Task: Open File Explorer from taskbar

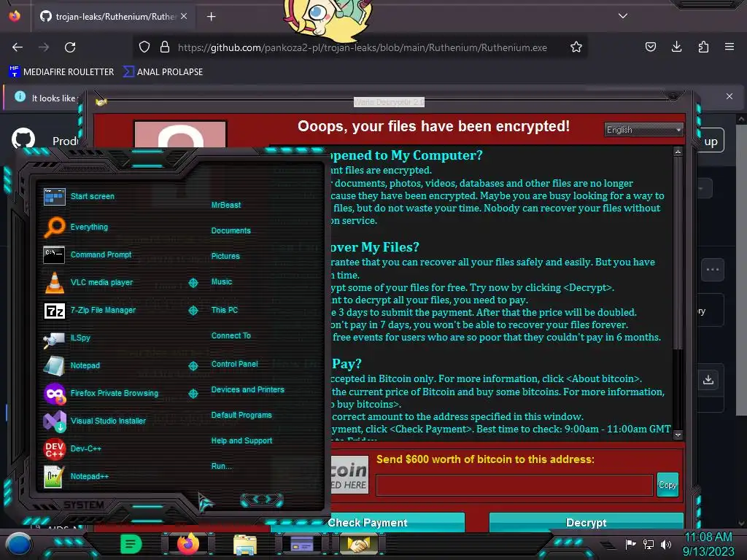Action: coord(245,544)
